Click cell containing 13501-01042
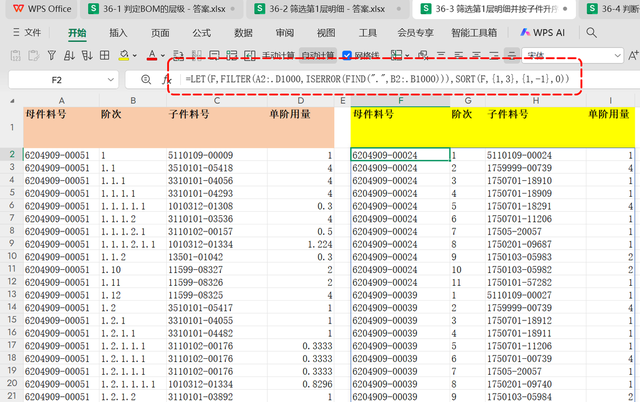Screen dimensions: 640x402 click(x=217, y=257)
